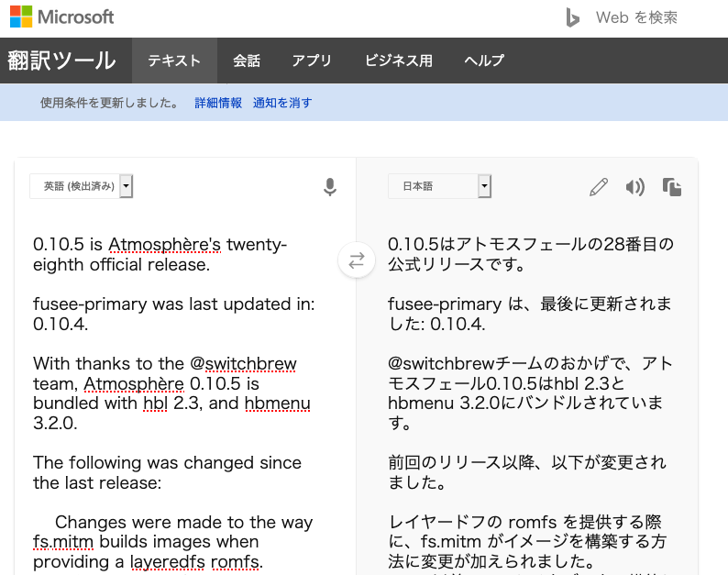Click the Bing search icon

(572, 17)
